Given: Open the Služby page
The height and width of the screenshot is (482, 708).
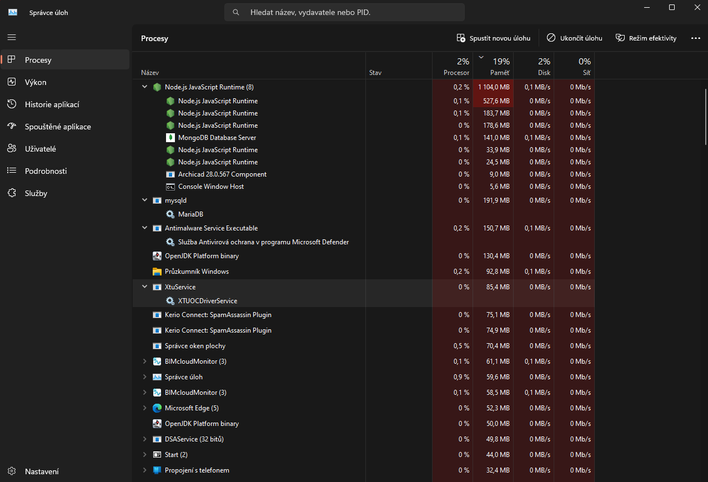Looking at the screenshot, I should pyautogui.click(x=65, y=193).
